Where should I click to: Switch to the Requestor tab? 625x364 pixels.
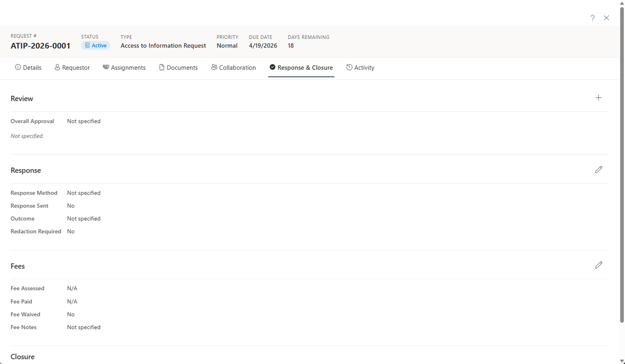(x=72, y=68)
